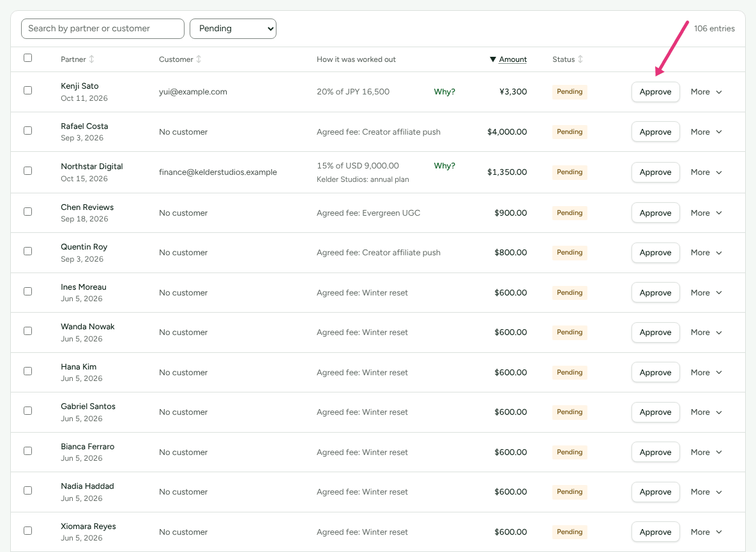Click the Customer column header text

pos(176,59)
